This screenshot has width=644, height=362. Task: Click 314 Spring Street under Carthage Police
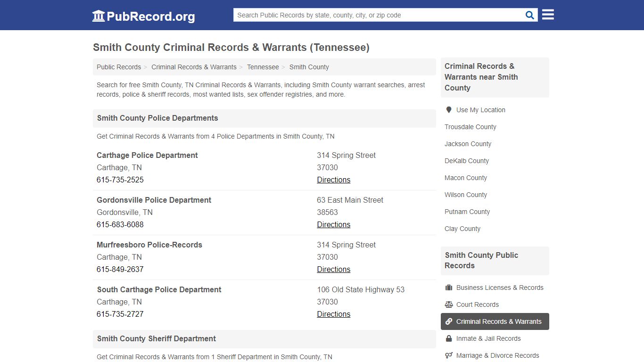(x=347, y=155)
